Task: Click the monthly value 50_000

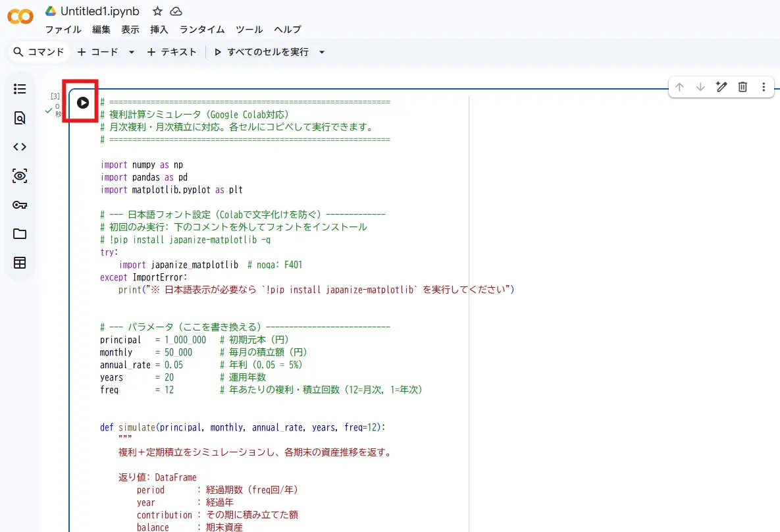Action: (178, 352)
